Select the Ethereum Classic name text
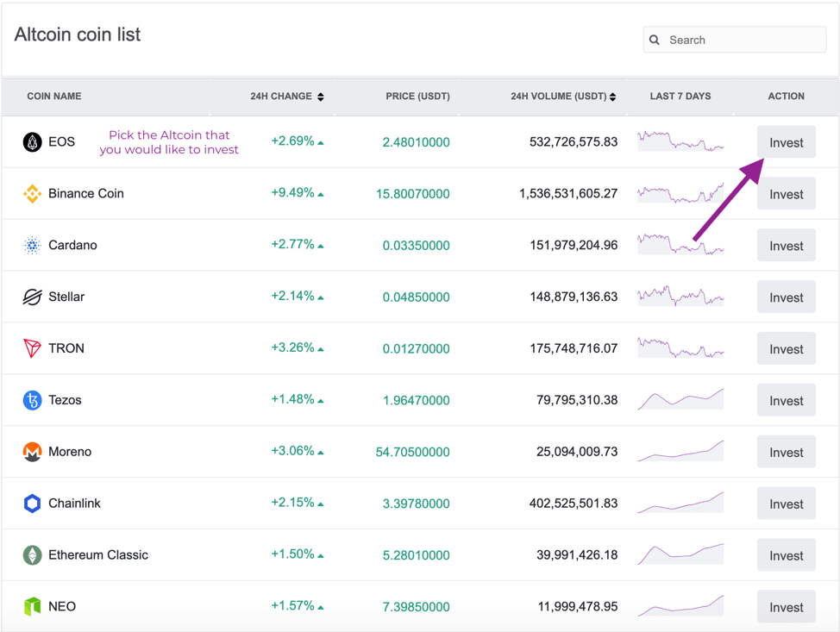Image resolution: width=840 pixels, height=632 pixels. click(x=98, y=555)
